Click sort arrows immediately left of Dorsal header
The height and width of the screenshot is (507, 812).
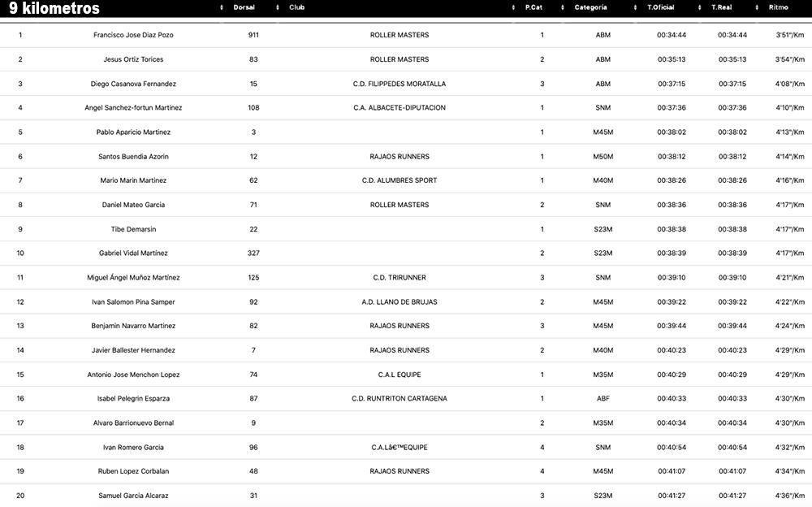(222, 8)
